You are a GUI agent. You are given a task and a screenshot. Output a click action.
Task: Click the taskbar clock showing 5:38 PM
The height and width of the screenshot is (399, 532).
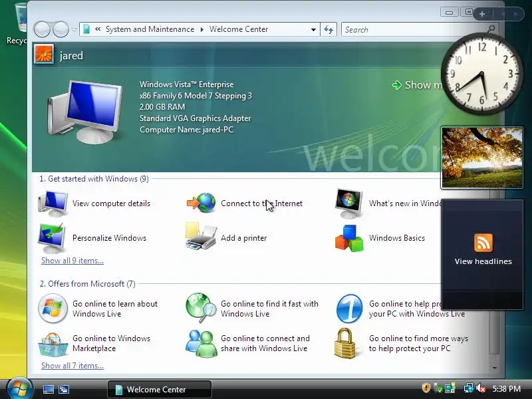[507, 388]
